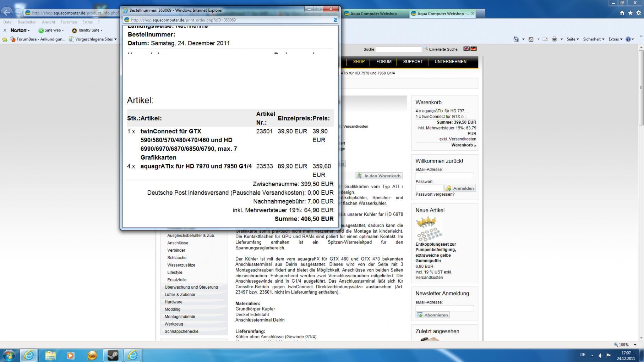Image resolution: width=644 pixels, height=362 pixels.
Task: Click the read mail envelope icon
Action: point(545,39)
